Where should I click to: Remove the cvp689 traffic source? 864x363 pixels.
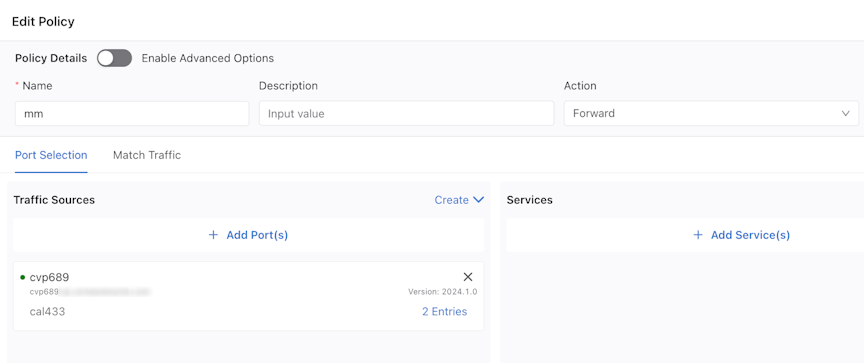tap(468, 277)
